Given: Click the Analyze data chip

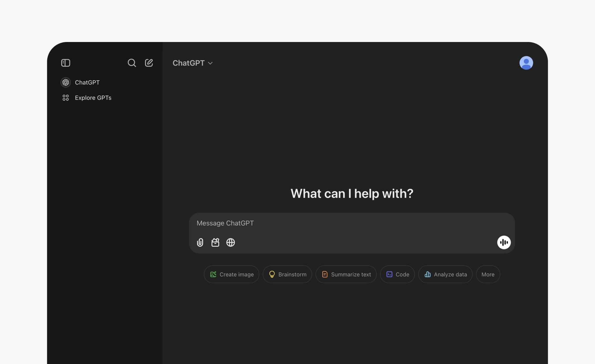Looking at the screenshot, I should point(445,274).
